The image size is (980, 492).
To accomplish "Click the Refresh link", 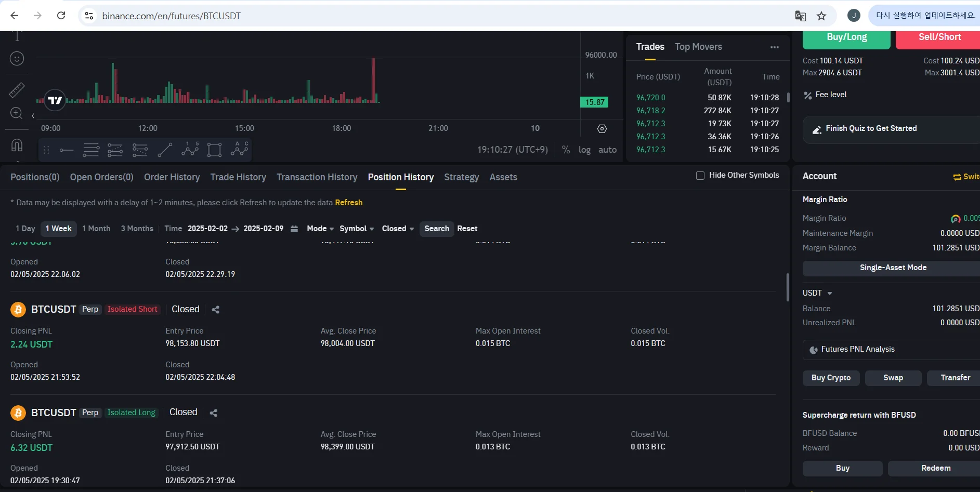I will [348, 203].
